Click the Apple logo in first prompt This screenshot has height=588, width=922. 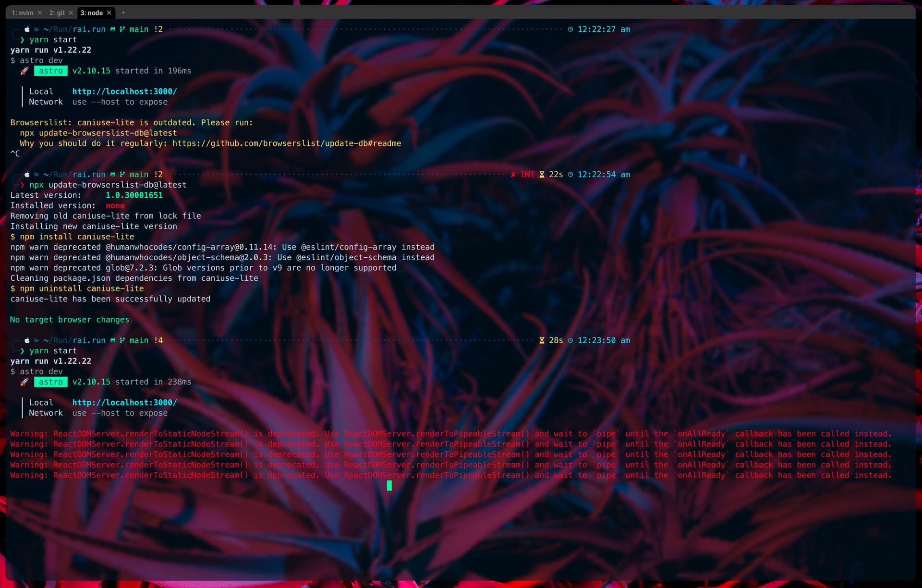(27, 29)
